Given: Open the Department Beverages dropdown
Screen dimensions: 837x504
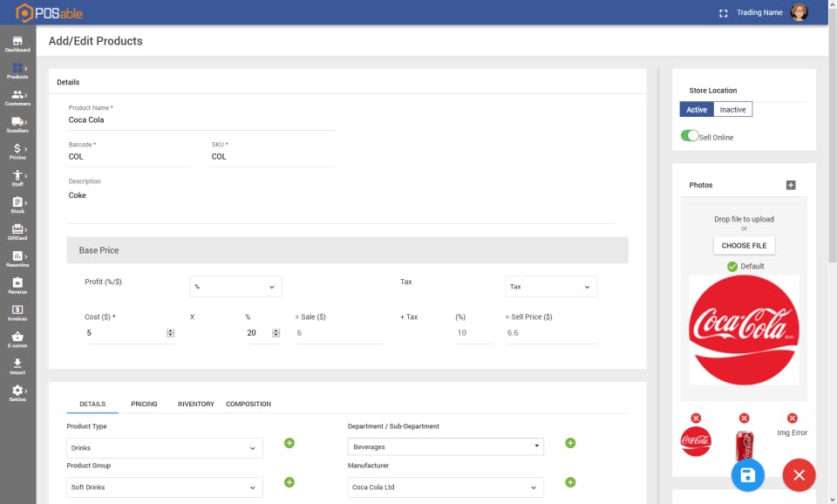Looking at the screenshot, I should click(x=446, y=446).
